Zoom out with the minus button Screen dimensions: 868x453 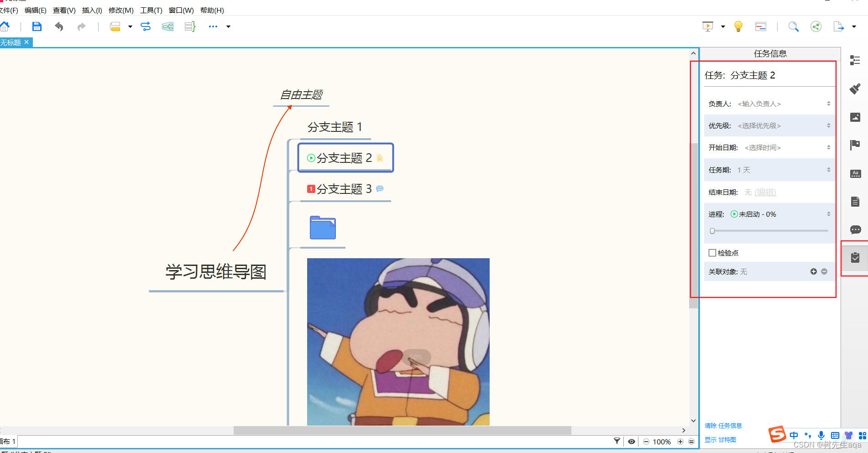tap(646, 442)
